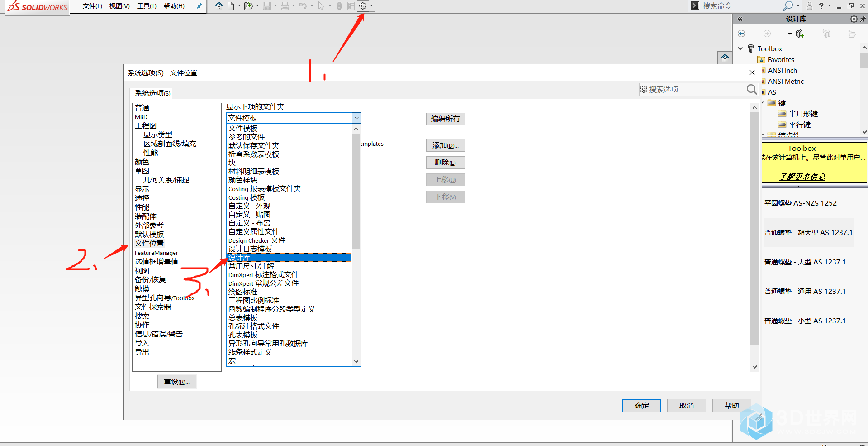Image resolution: width=868 pixels, height=446 pixels.
Task: Open the Options gear dropdown arrow
Action: pos(372,6)
